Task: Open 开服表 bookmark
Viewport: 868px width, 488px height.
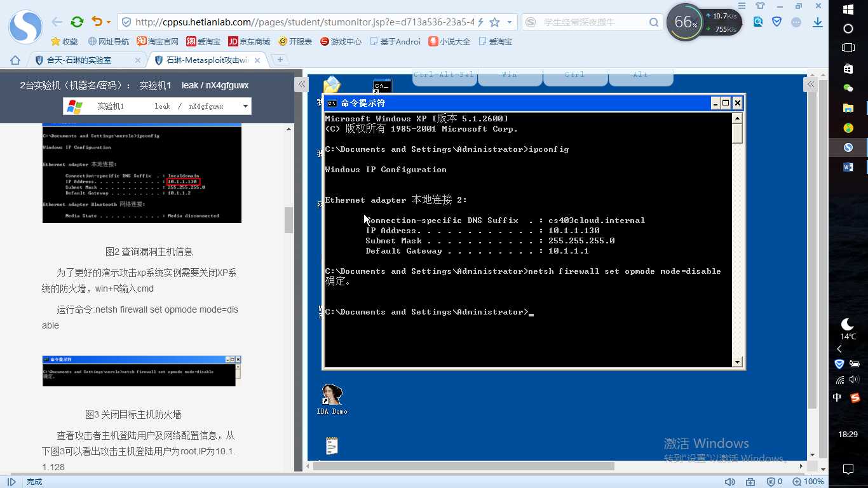Action: (295, 41)
